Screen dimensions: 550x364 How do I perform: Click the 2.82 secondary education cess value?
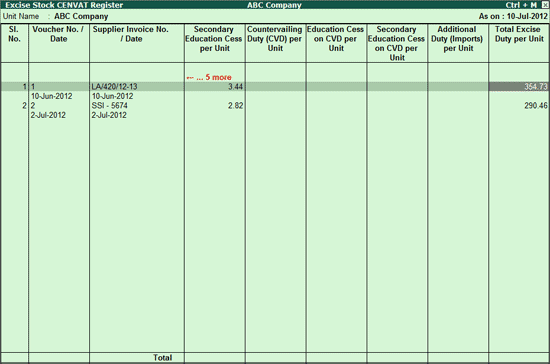[235, 106]
